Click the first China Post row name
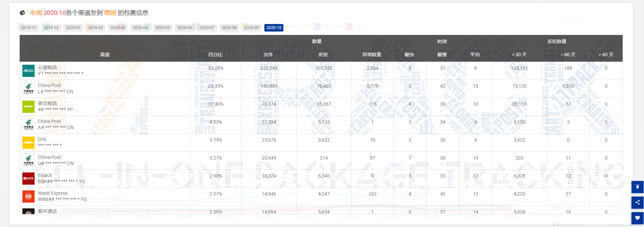The height and width of the screenshot is (227, 644). click(x=49, y=85)
